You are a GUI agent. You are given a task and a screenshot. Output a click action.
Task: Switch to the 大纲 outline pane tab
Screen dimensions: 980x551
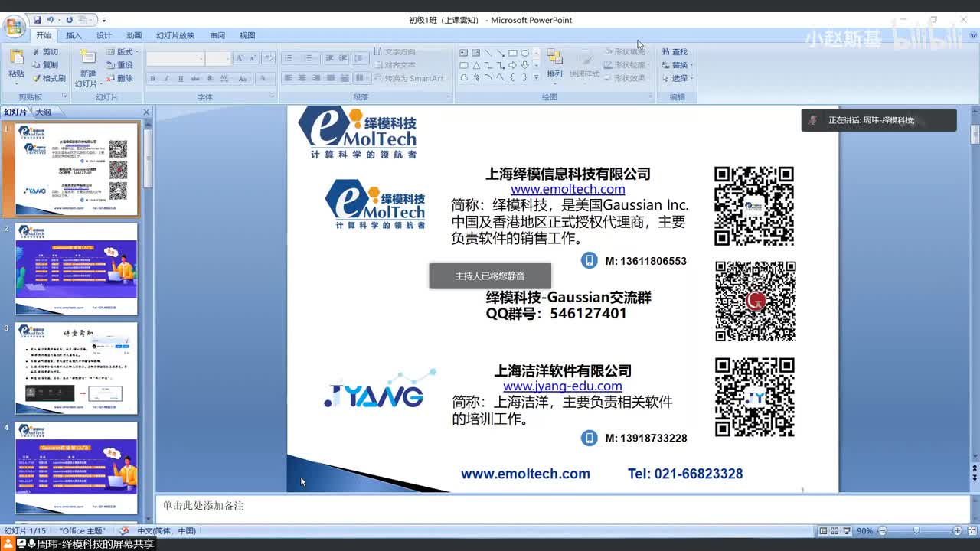click(43, 112)
